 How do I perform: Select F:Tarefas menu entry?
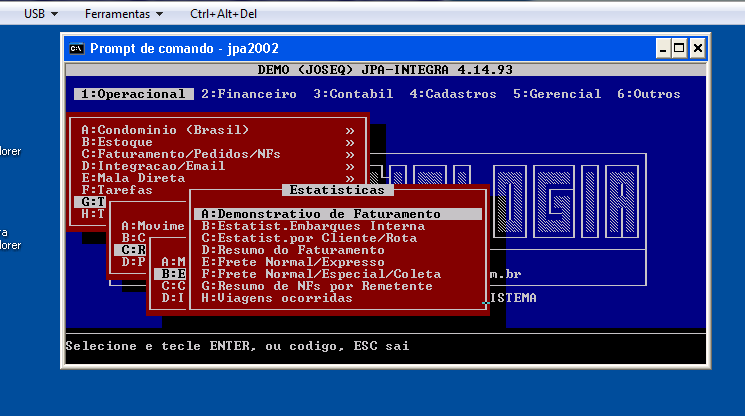click(117, 190)
